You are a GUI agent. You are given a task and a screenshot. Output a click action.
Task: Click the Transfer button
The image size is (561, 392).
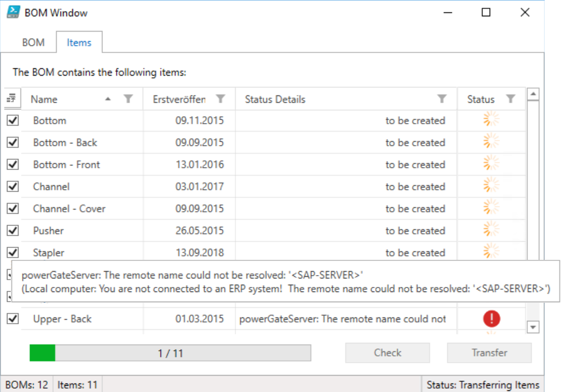coord(489,352)
